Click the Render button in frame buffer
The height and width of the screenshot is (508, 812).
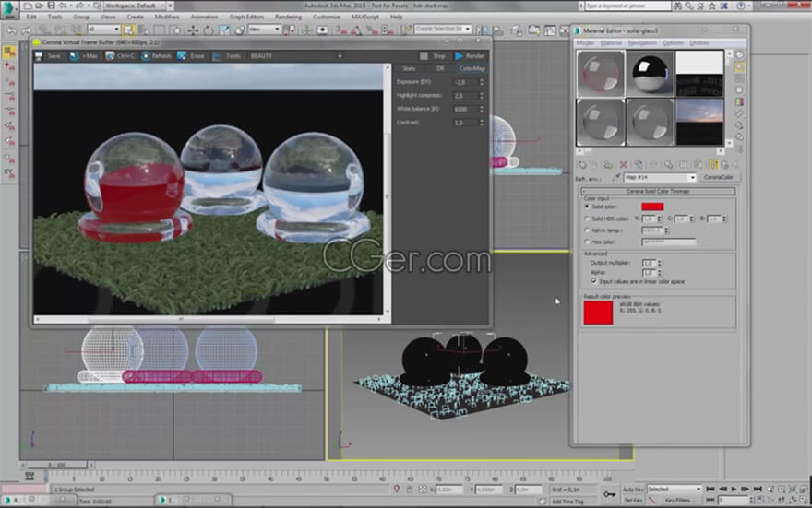click(x=469, y=56)
